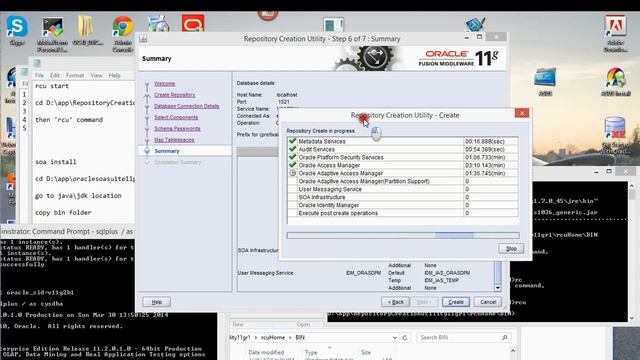Click the clock icon beside Oracle Adaptive Access Manager
640x360 pixels.
click(292, 173)
